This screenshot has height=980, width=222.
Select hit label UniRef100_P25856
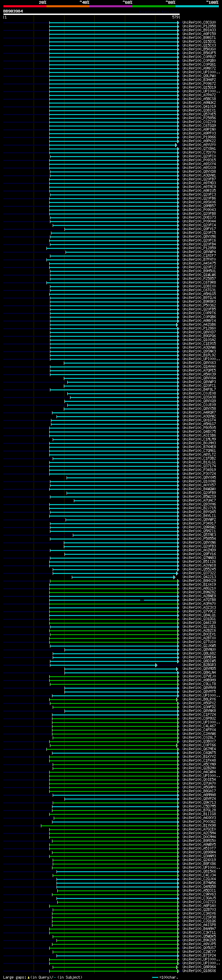pyautogui.click(x=199, y=118)
